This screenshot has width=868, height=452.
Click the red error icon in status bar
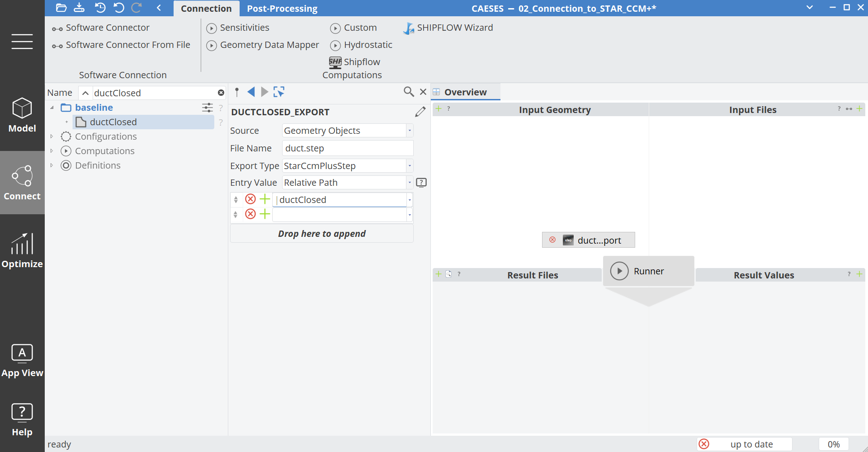704,444
